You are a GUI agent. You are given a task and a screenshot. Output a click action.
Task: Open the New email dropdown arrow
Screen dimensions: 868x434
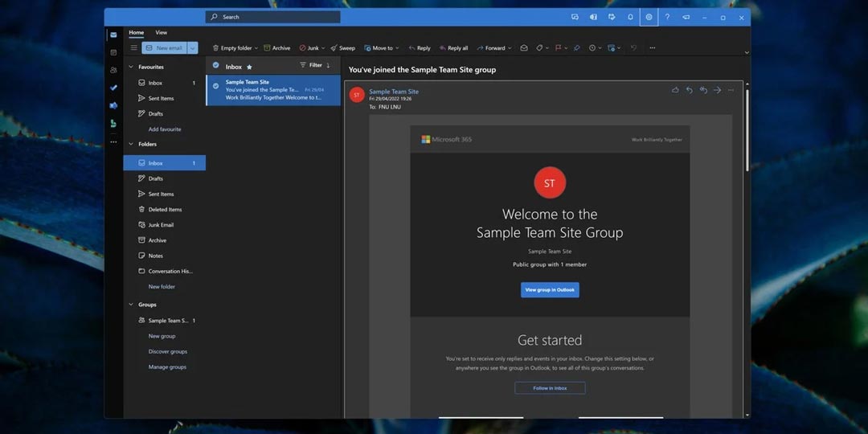[x=192, y=48]
